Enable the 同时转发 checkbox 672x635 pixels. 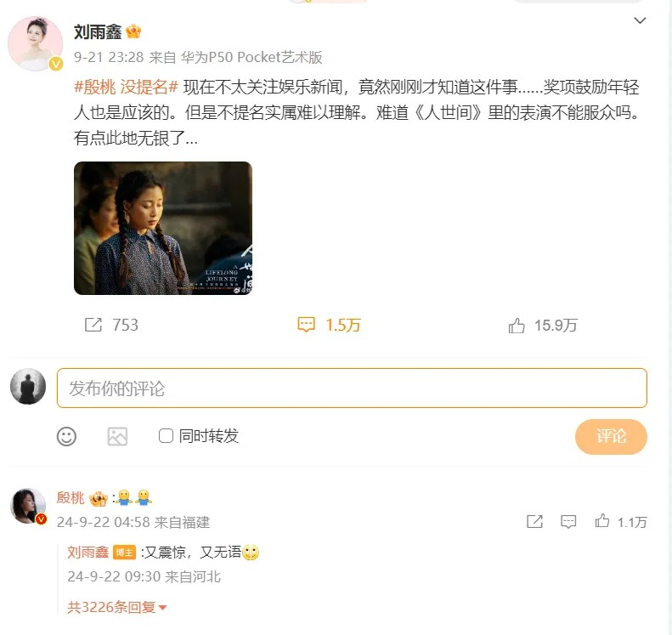tap(167, 436)
